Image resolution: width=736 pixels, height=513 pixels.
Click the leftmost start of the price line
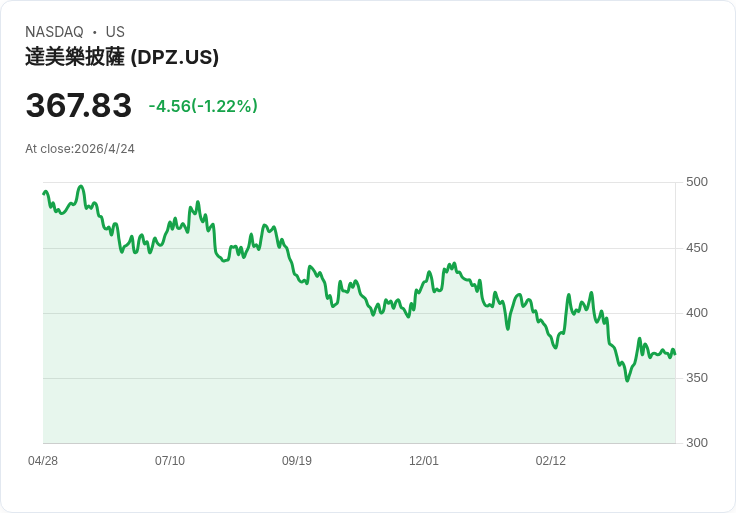44,193
